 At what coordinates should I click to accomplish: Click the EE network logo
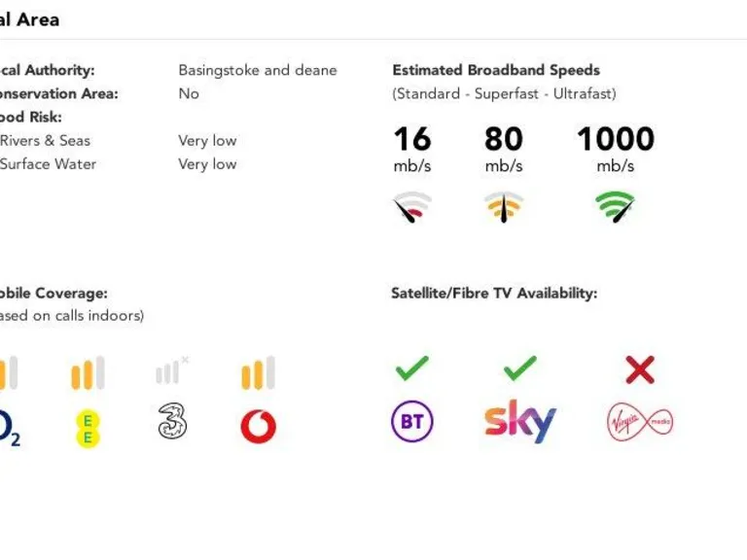tap(89, 430)
